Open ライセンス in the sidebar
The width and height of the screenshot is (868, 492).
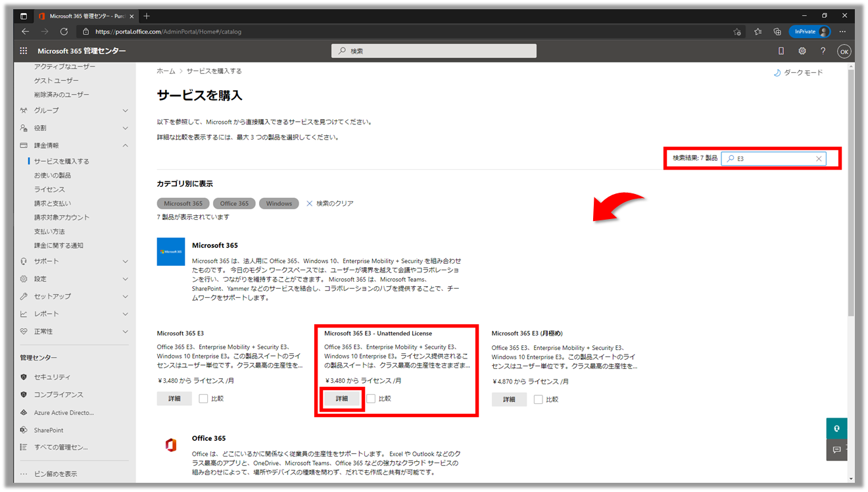pos(49,189)
